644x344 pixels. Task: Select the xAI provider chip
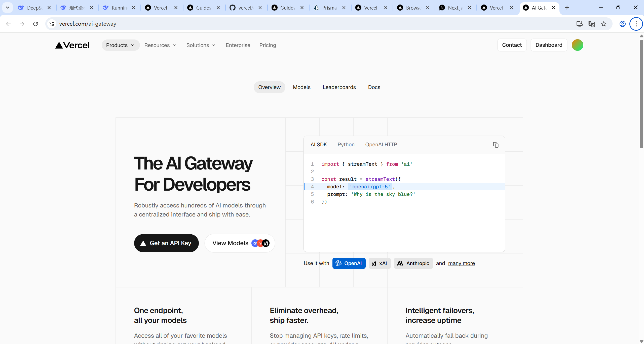click(x=380, y=263)
